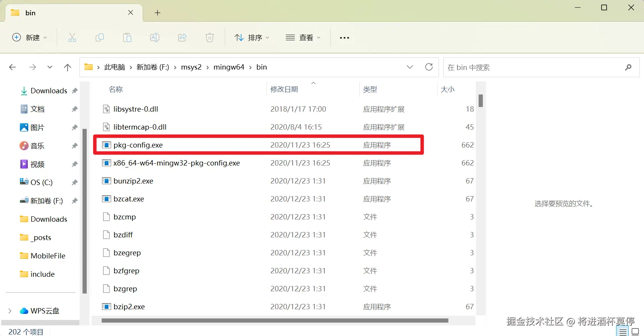Click the search magnifier icon
This screenshot has width=644, height=336.
[x=628, y=67]
